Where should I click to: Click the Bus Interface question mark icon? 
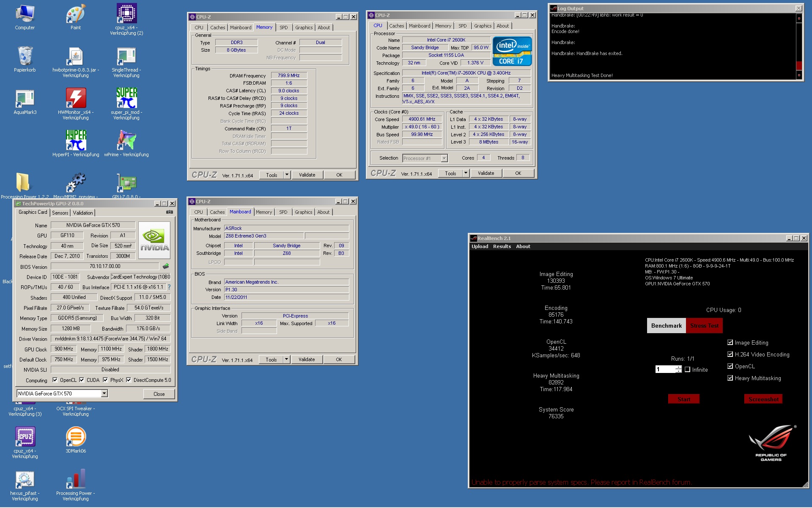point(169,287)
